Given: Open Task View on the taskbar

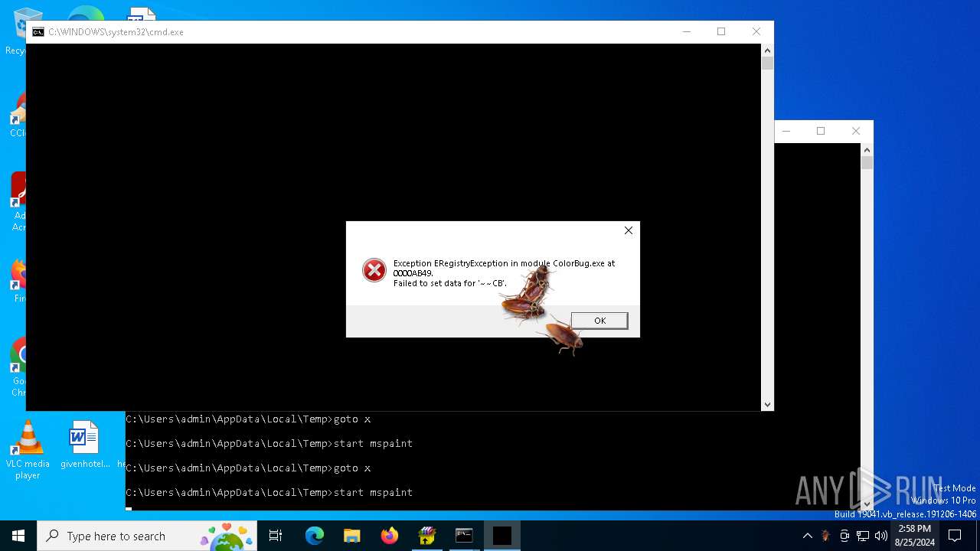Looking at the screenshot, I should pyautogui.click(x=276, y=536).
